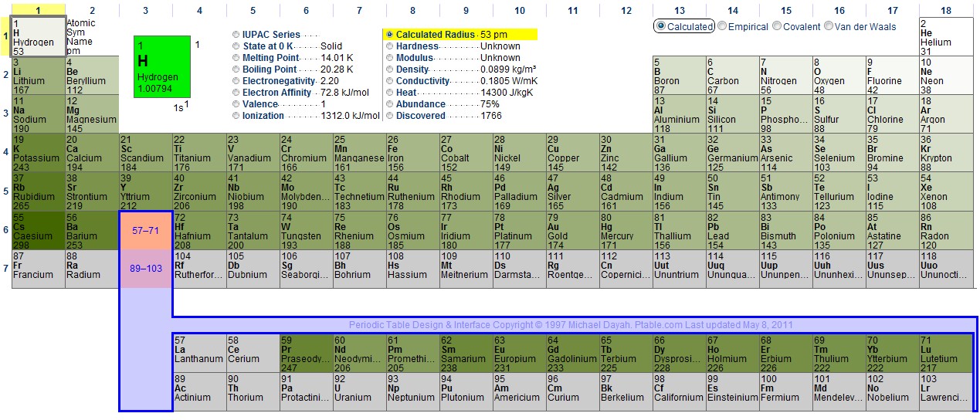The height and width of the screenshot is (420, 980).
Task: Click the Caesium element cell
Action: (39, 230)
